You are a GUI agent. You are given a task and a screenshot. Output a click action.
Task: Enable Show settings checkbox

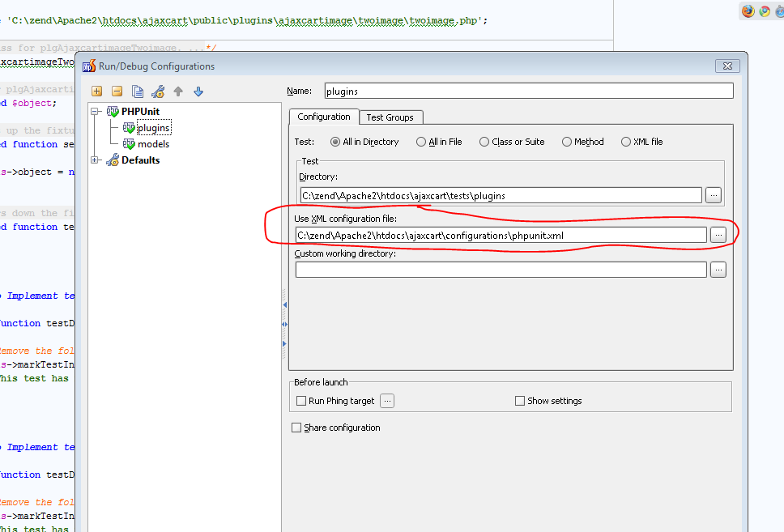tap(519, 401)
